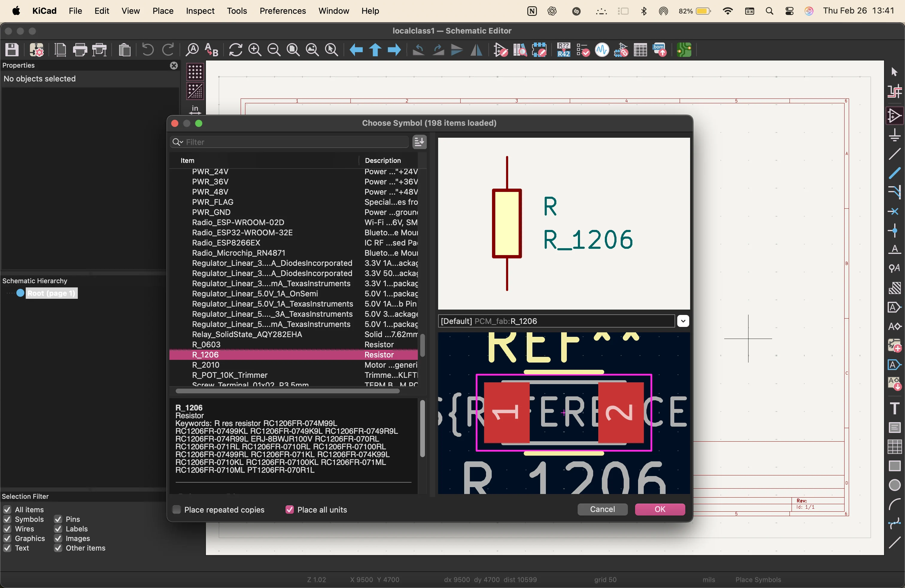
Task: Click the sort options icon beside Filter
Action: 419,142
